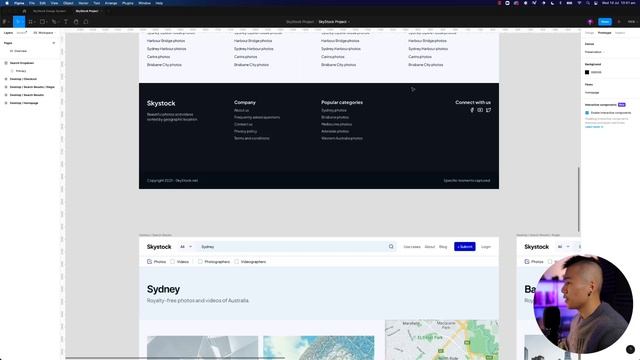Click the user avatar in top bar

[590, 22]
